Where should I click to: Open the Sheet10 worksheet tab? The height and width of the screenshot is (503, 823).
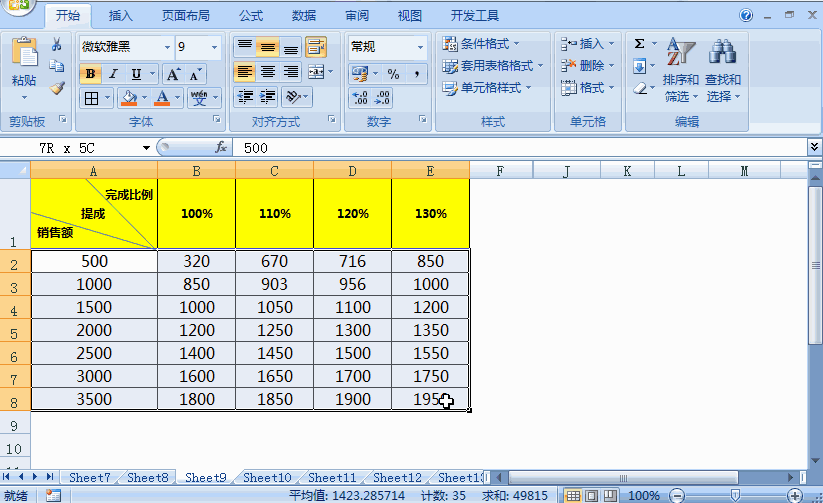267,478
